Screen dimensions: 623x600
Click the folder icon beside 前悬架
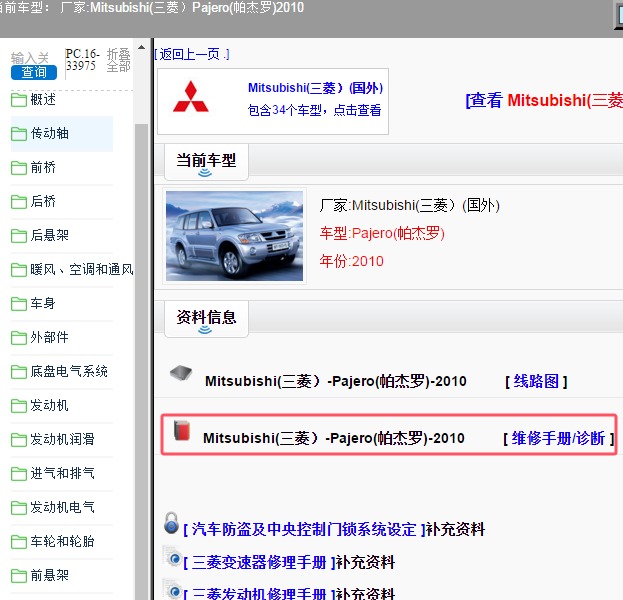[x=19, y=576]
